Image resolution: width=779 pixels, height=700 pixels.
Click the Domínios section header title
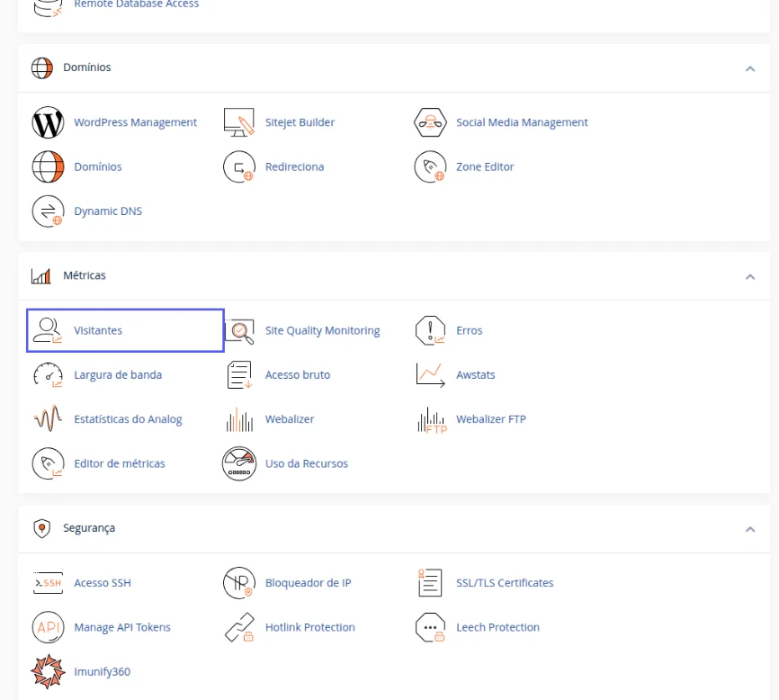tap(87, 67)
